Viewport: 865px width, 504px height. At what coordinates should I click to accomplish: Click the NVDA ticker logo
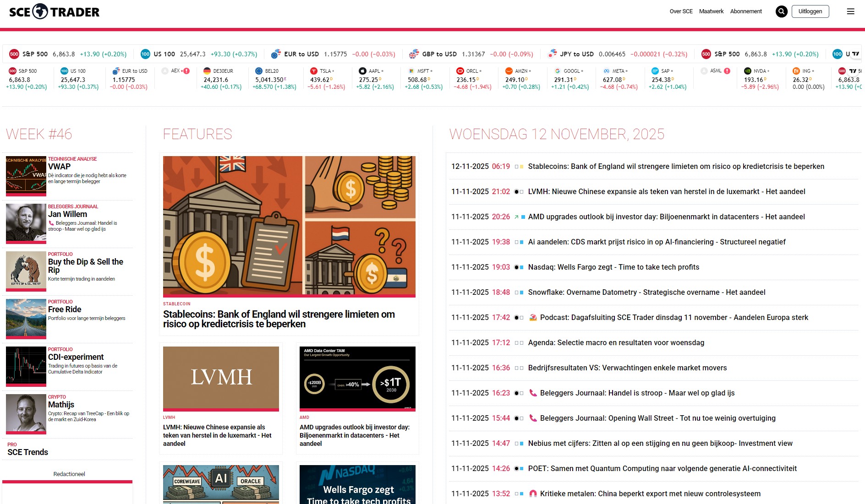click(x=748, y=71)
